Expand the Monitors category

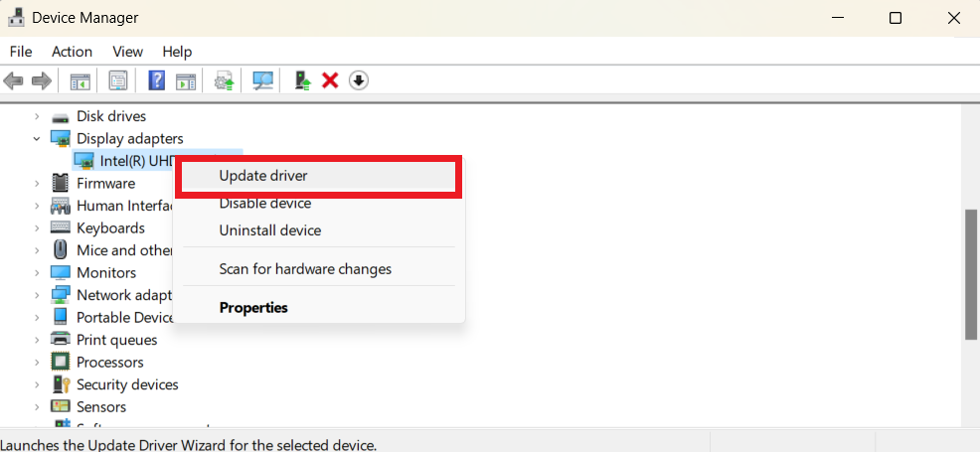[x=37, y=272]
